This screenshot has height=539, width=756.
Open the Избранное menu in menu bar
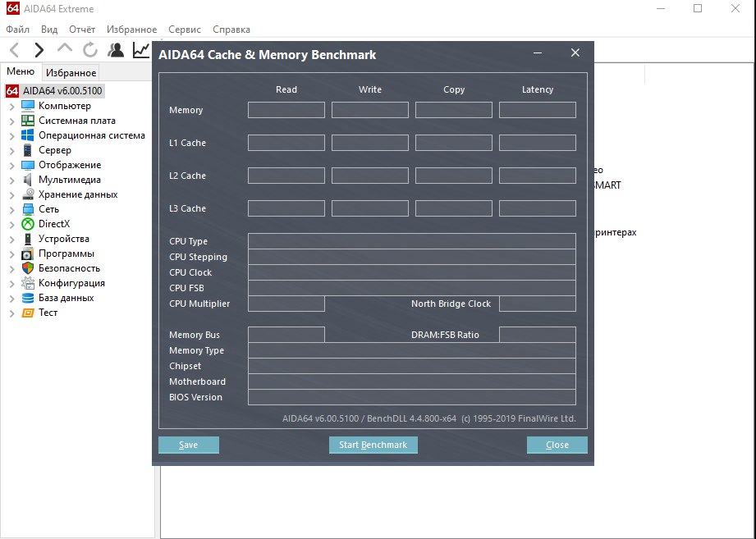[x=131, y=30]
